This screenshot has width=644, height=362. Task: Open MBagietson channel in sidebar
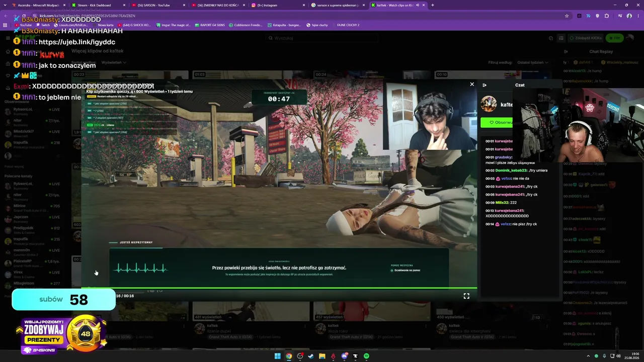click(33, 284)
